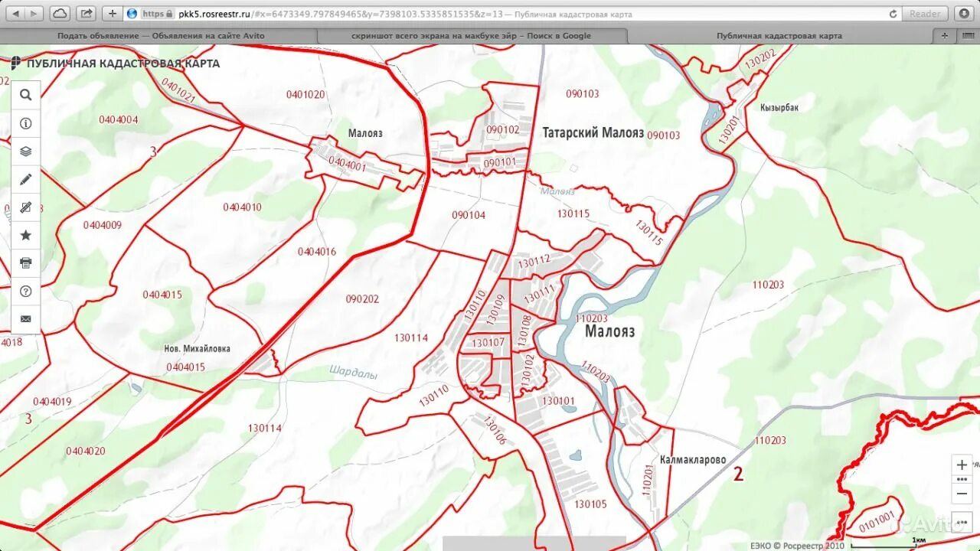Click cadastral block 0404009 label
This screenshot has height=551, width=980.
click(x=102, y=225)
